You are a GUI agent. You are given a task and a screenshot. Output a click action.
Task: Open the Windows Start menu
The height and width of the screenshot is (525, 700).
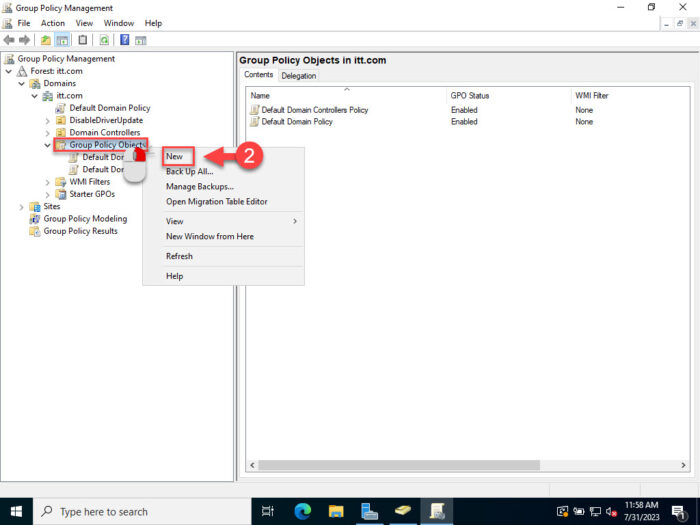coord(16,511)
